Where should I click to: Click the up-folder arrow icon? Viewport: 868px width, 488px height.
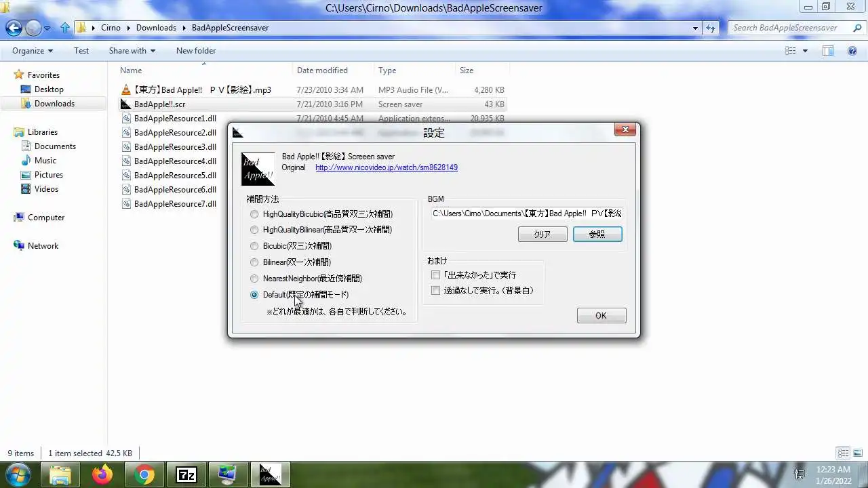tap(65, 28)
